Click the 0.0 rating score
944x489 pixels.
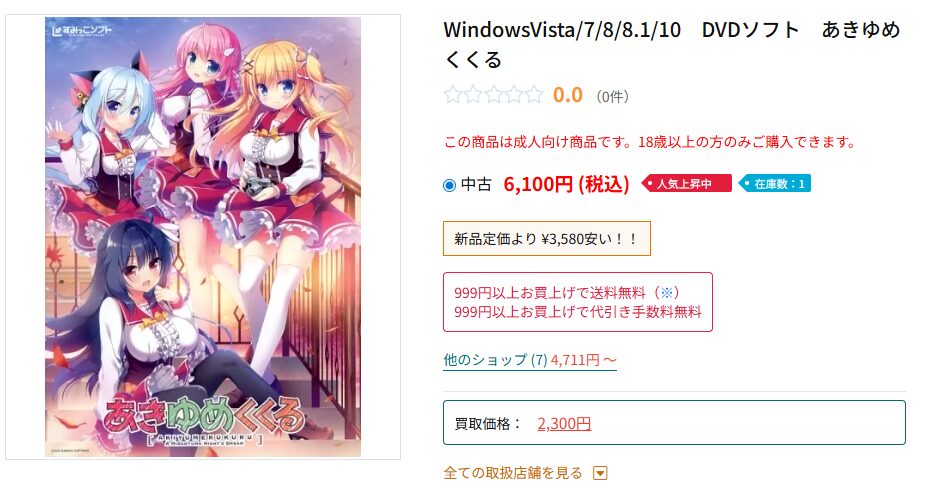coord(568,95)
